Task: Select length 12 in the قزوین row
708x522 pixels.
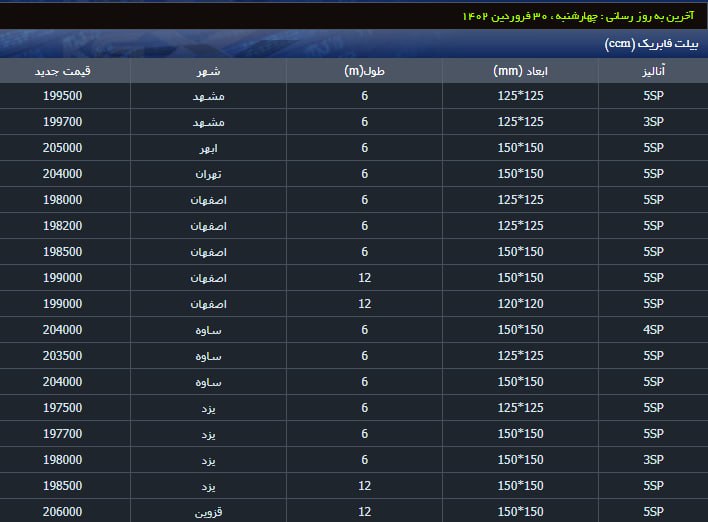Action: pos(364,512)
